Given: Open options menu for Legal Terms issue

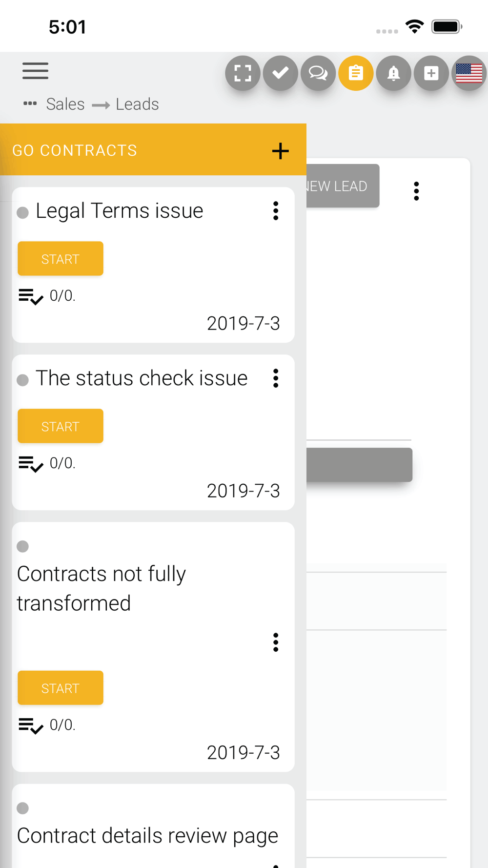Looking at the screenshot, I should pyautogui.click(x=276, y=211).
